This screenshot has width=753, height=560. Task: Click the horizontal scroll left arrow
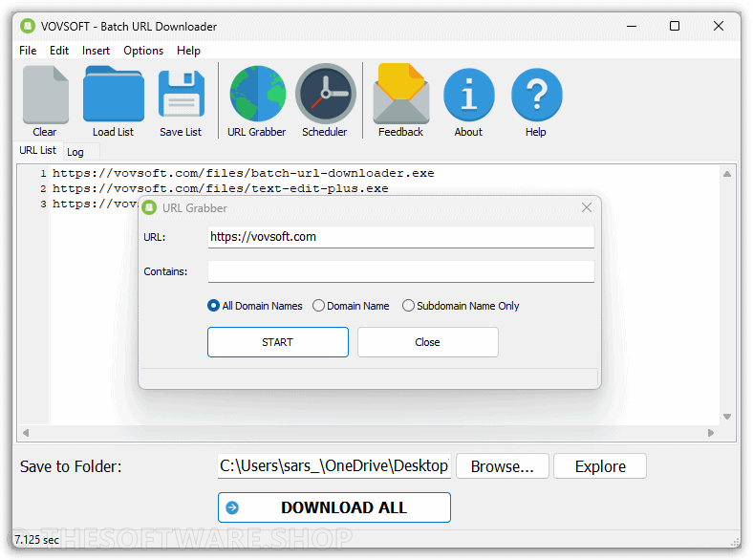(26, 433)
